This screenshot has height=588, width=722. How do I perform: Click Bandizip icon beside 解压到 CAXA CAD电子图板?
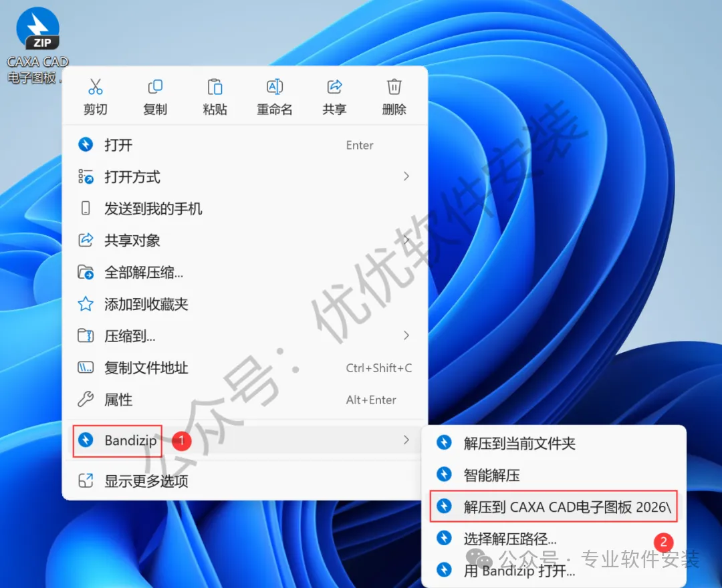coord(444,506)
